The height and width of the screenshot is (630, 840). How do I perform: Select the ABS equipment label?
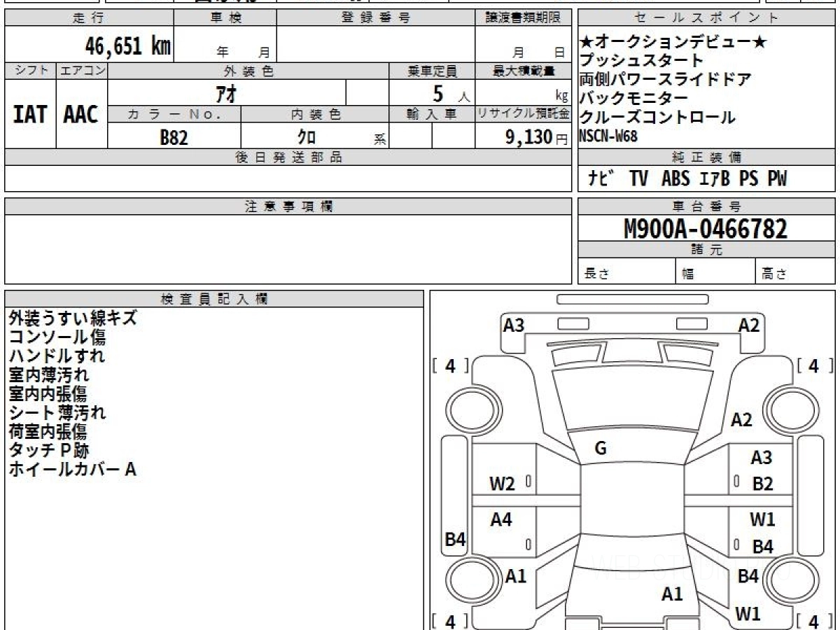(675, 179)
